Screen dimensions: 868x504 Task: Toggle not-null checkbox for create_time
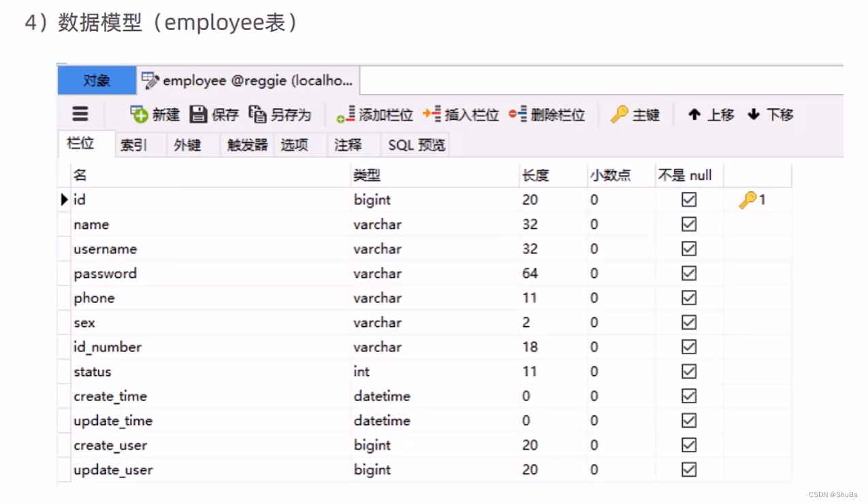pyautogui.click(x=689, y=396)
